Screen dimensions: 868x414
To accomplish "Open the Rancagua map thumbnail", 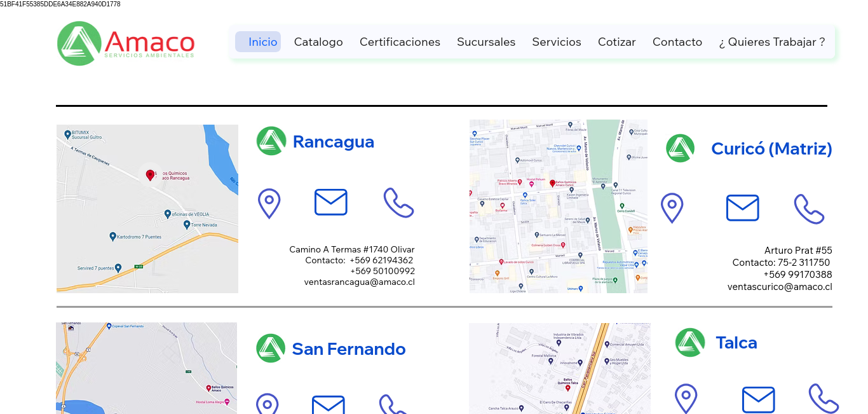I will click(x=147, y=209).
